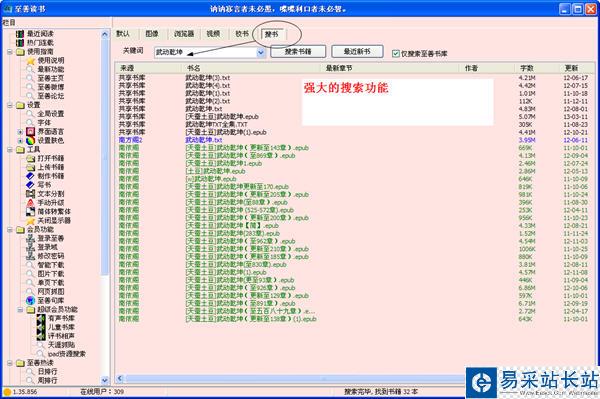Click the magnifier icon beside 智能下载

coord(30,265)
